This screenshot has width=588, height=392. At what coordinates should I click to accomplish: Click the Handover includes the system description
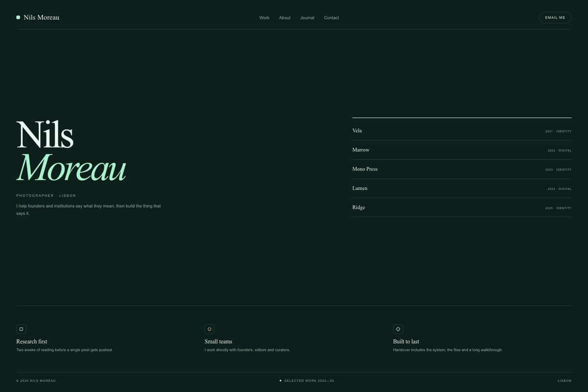pyautogui.click(x=448, y=350)
